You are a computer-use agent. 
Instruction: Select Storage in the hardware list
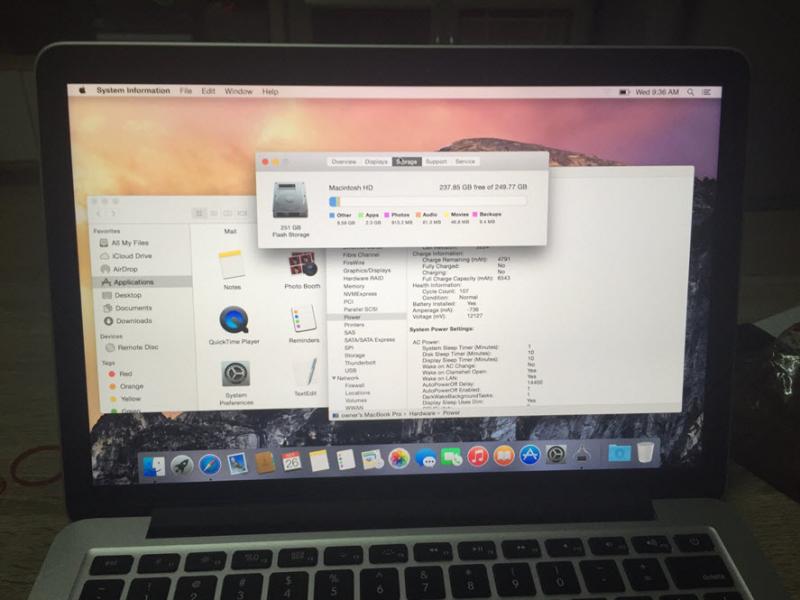355,355
